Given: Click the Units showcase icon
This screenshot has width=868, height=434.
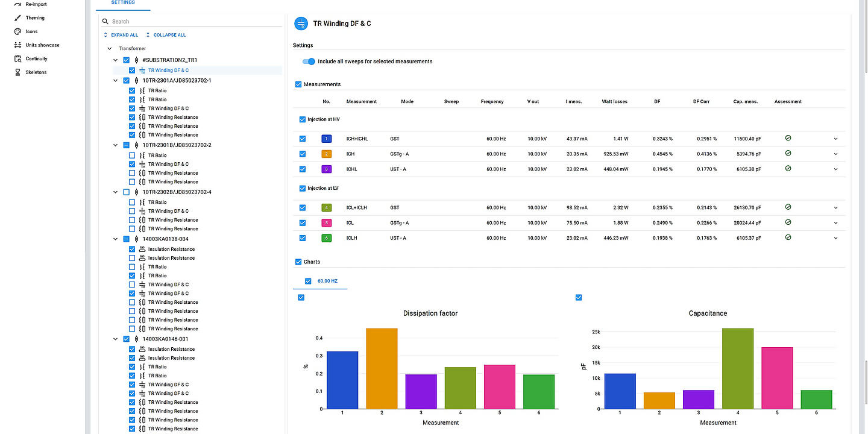Looking at the screenshot, I should 17,45.
